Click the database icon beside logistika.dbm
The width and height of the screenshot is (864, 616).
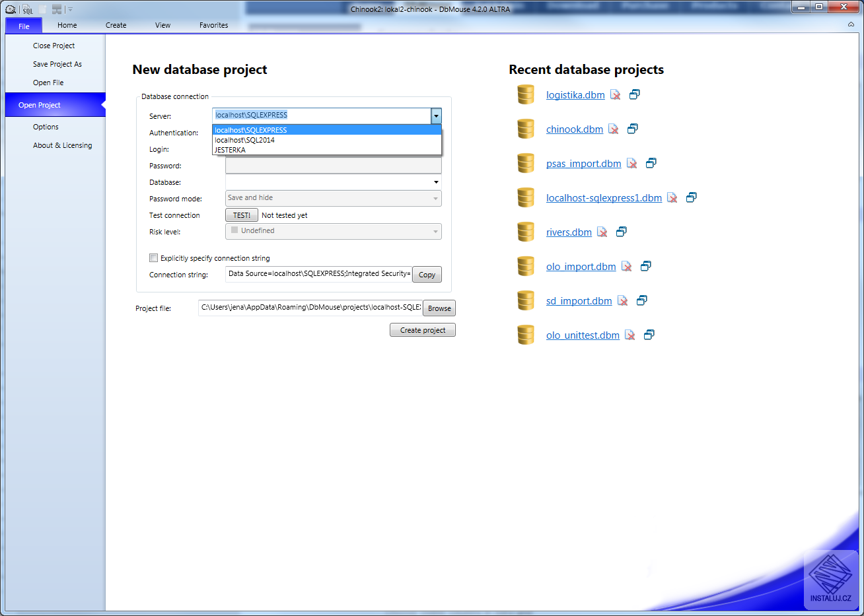pyautogui.click(x=526, y=94)
